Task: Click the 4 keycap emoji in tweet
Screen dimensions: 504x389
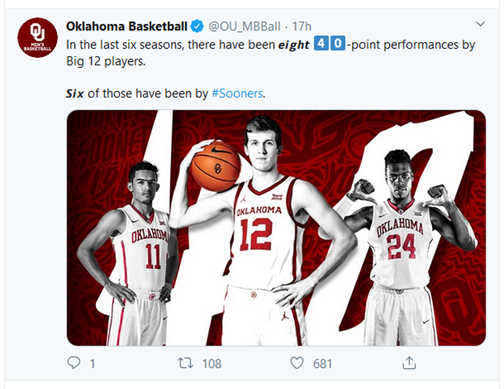Action: click(x=321, y=44)
